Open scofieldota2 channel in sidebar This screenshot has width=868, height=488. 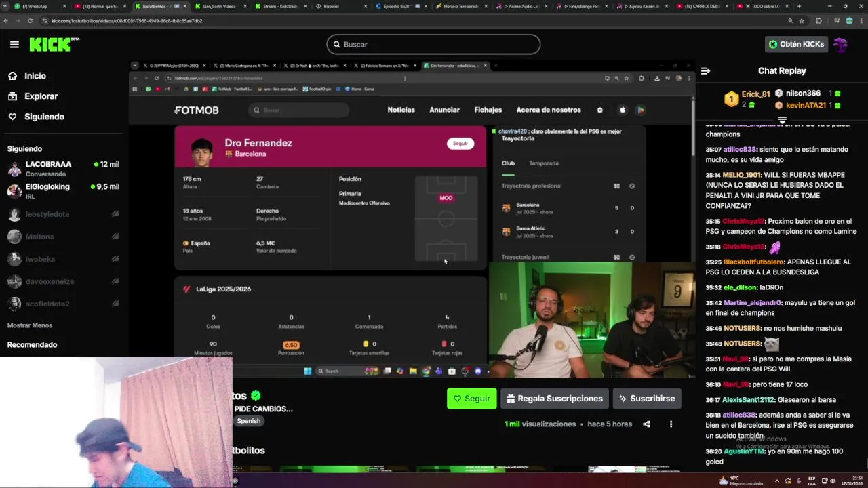point(63,304)
